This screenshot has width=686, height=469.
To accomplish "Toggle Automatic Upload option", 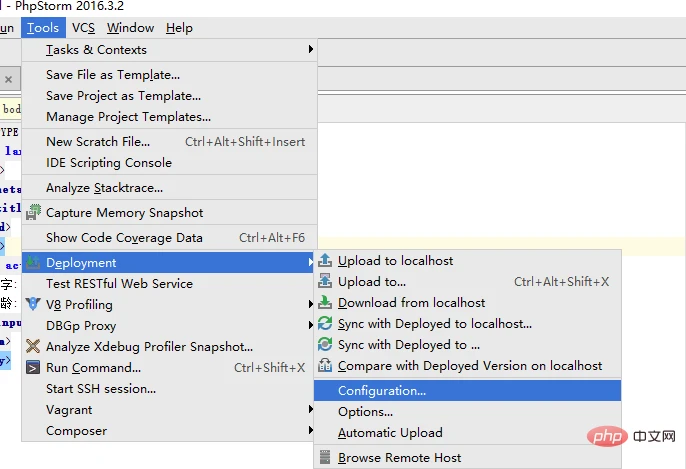I will tap(390, 433).
